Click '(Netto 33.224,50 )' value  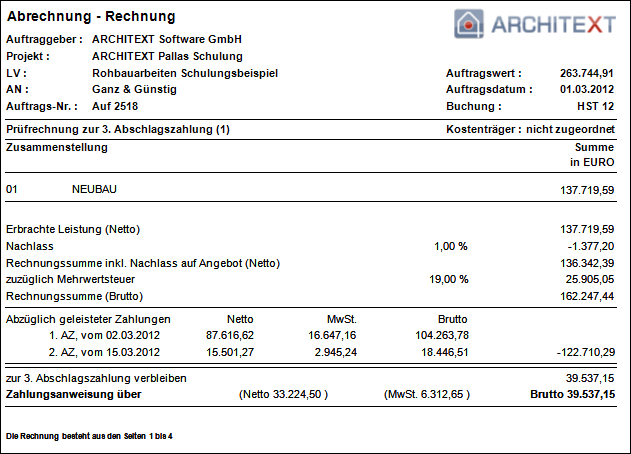(283, 394)
